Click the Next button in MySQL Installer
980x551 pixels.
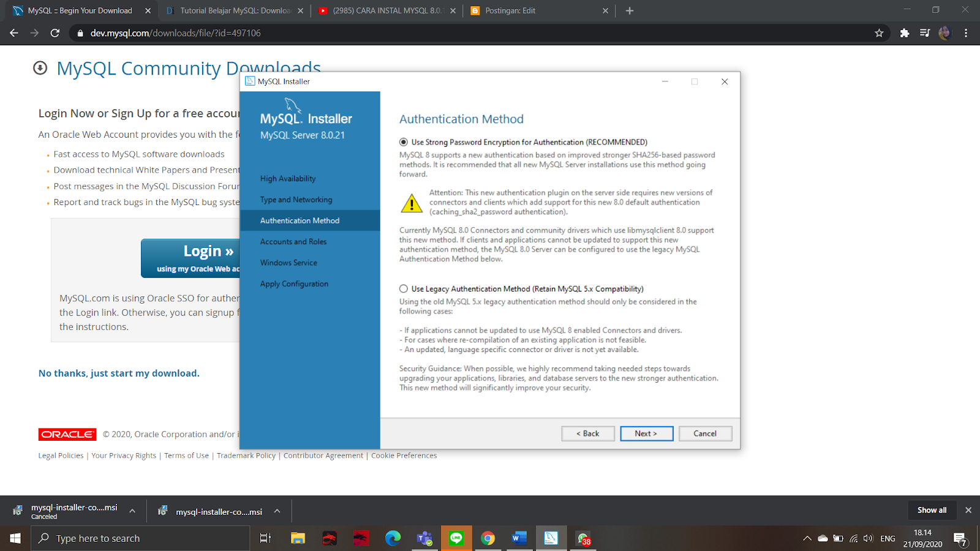(646, 433)
